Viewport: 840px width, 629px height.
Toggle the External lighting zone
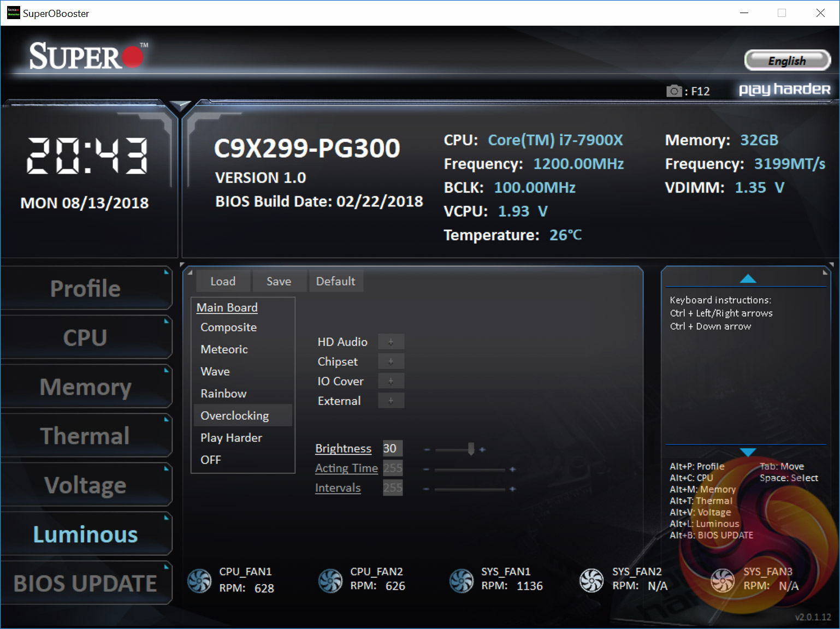[x=391, y=401]
